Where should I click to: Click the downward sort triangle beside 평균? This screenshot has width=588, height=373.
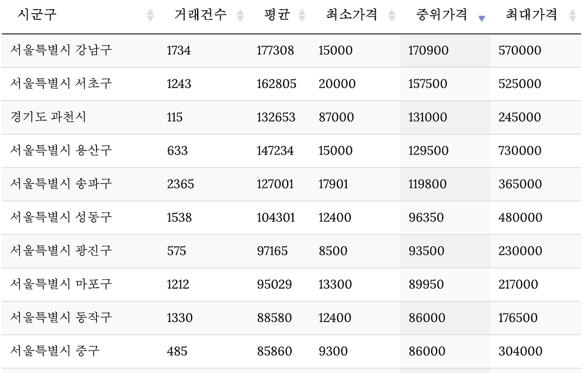(x=302, y=18)
